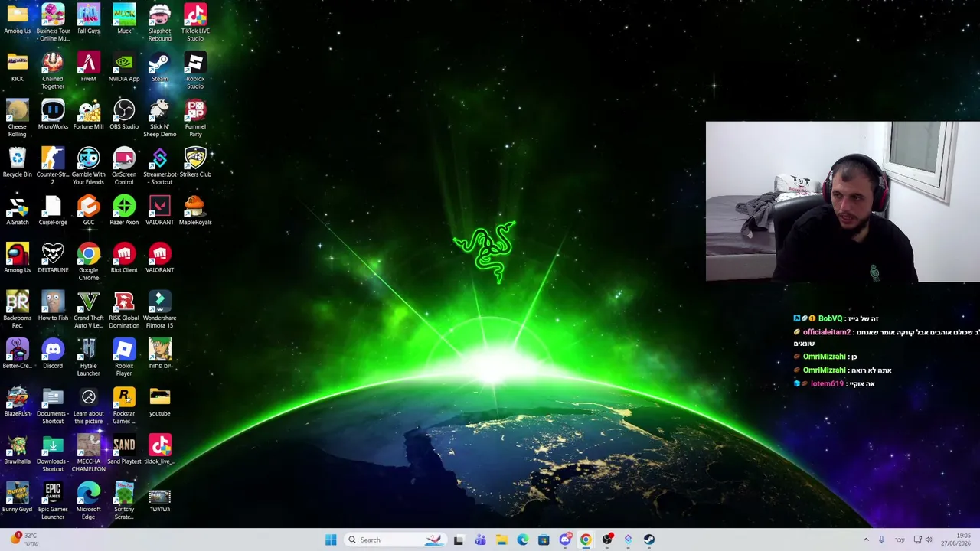Select the MECCHA CHAMELEON desktop icon
Screen dimensions: 980x551
(x=88, y=453)
